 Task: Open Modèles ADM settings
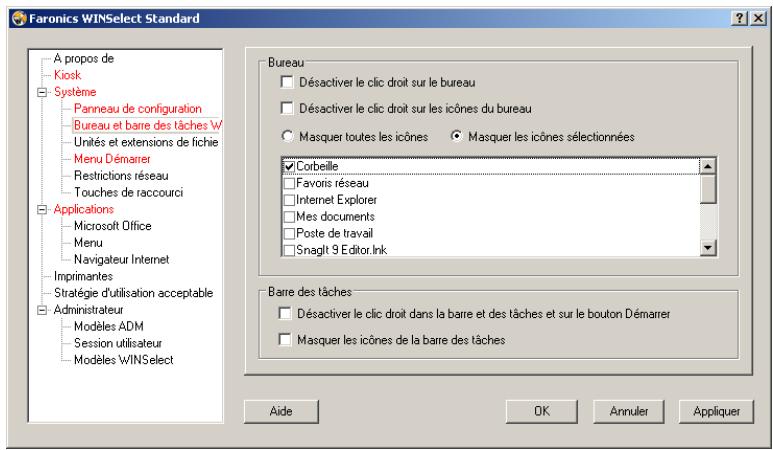point(108,326)
